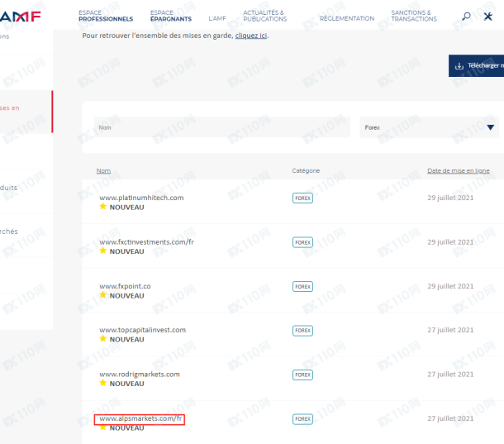This screenshot has height=444, width=504.
Task: Open Espace Professionnels menu
Action: pyautogui.click(x=106, y=16)
